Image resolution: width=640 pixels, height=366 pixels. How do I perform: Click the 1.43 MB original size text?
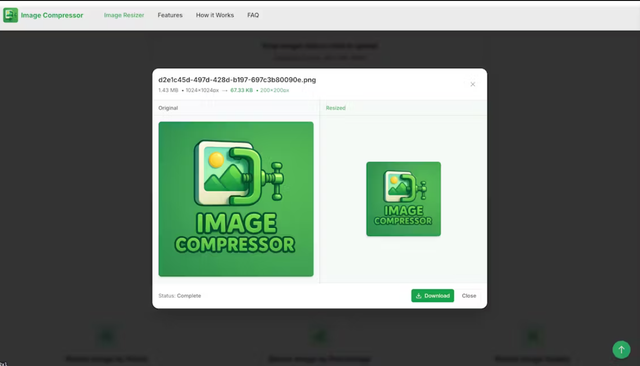click(x=168, y=90)
